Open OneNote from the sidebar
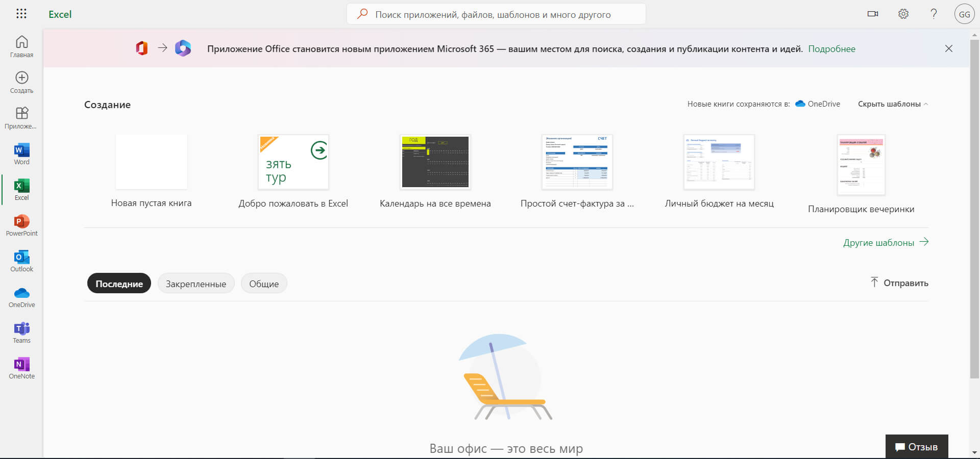 [x=21, y=368]
